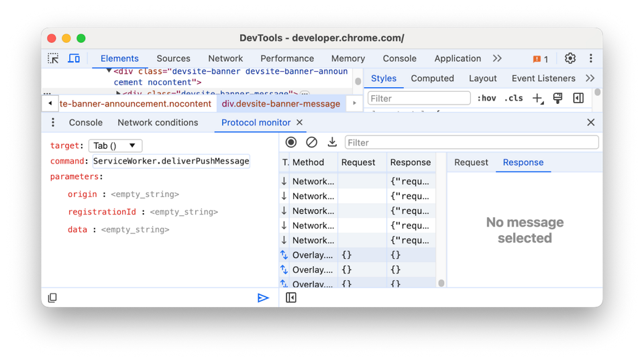Toggle the .cls element classes option
The height and width of the screenshot is (362, 644).
click(513, 99)
